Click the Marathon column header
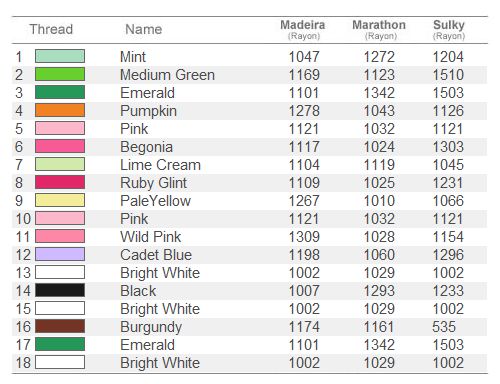This screenshot has height=384, width=500. coord(379,29)
